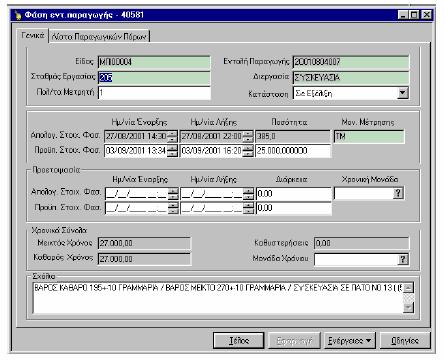Viewport: 445px width, 360px height.
Task: Click the planned quantity field 25.000,000000
Action: (x=293, y=151)
